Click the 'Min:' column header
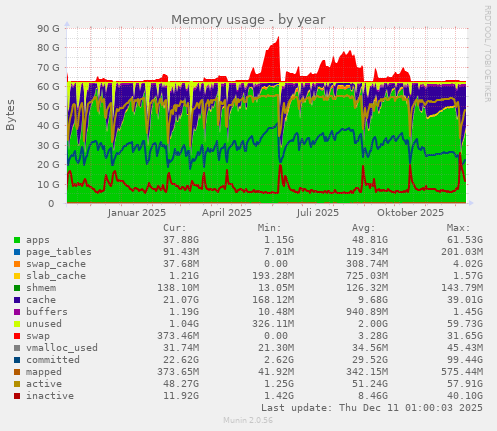 point(269,228)
